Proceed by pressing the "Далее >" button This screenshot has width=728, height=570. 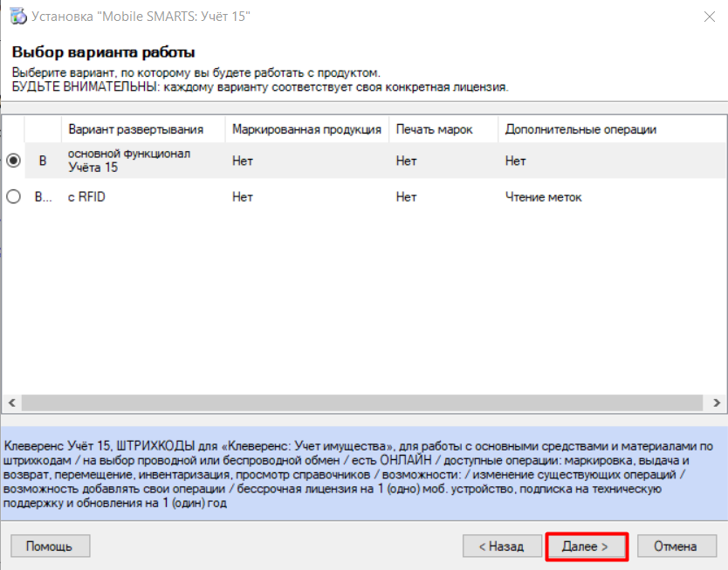586,546
